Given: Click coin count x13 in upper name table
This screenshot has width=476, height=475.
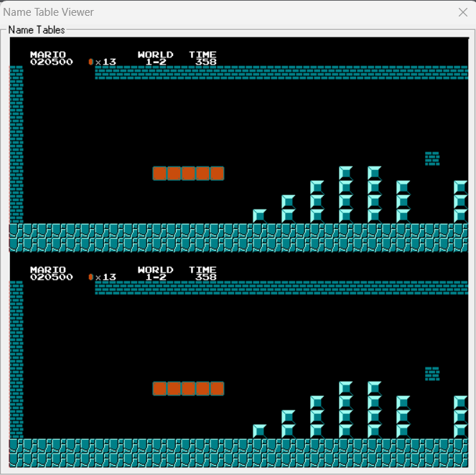Looking at the screenshot, I should [106, 62].
